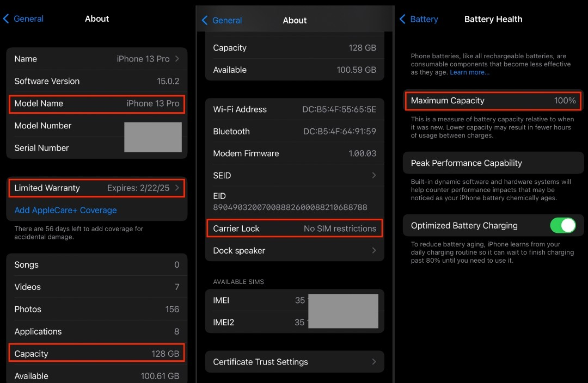Tap Modem Firmware 1.00.03 row
Viewport: 588px width, 383px height.
click(x=295, y=153)
